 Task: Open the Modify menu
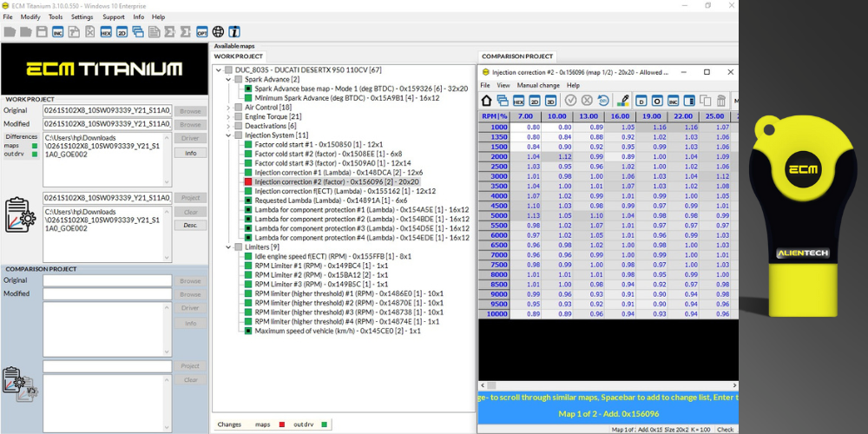[x=30, y=16]
